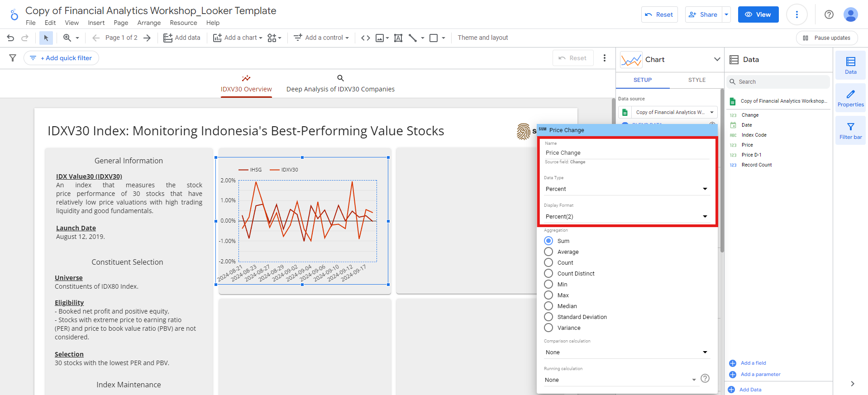The width and height of the screenshot is (868, 395).
Task: Undo the last action
Action: [10, 38]
